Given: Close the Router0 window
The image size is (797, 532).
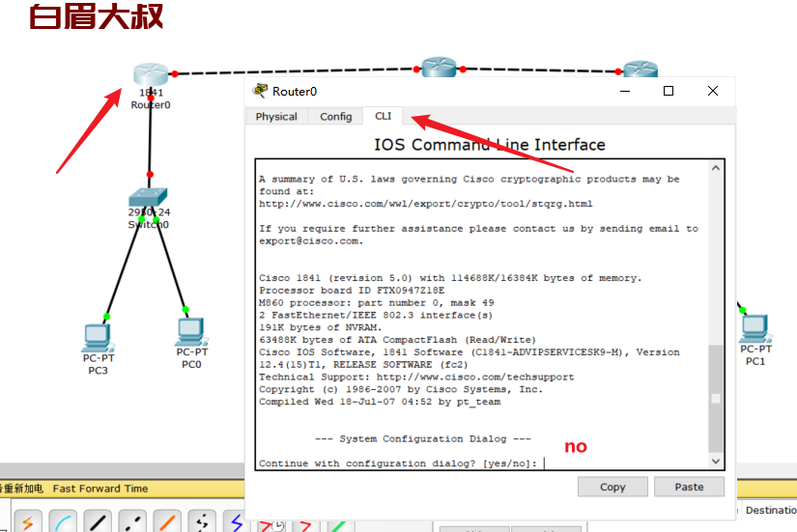Looking at the screenshot, I should click(x=713, y=91).
